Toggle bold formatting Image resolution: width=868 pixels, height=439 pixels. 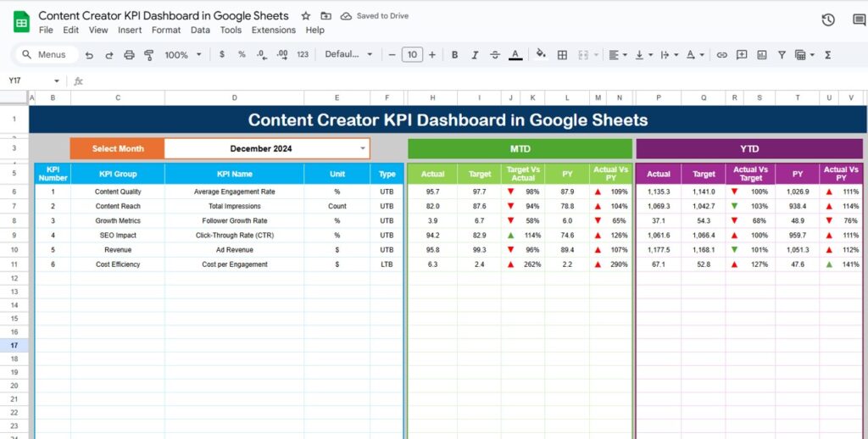(455, 55)
